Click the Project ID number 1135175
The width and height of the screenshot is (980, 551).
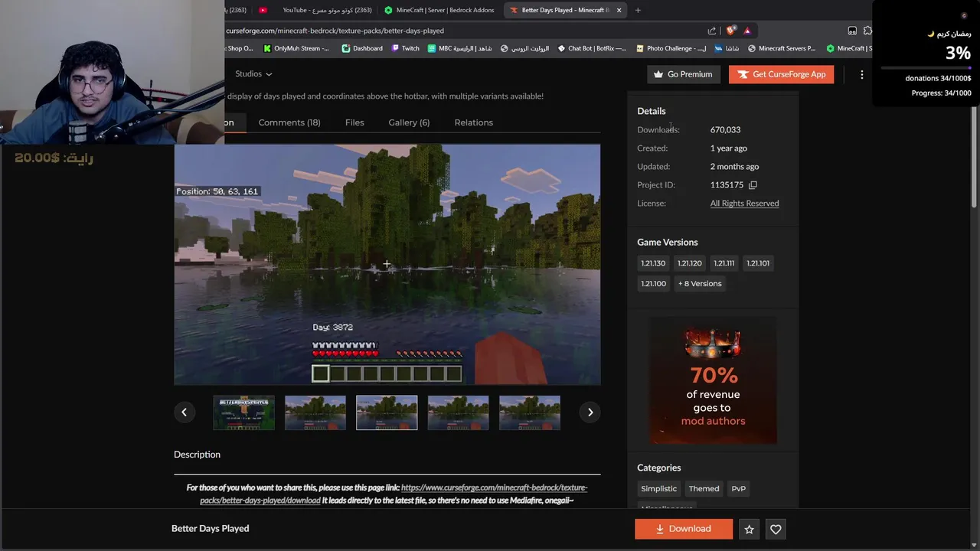pos(727,185)
